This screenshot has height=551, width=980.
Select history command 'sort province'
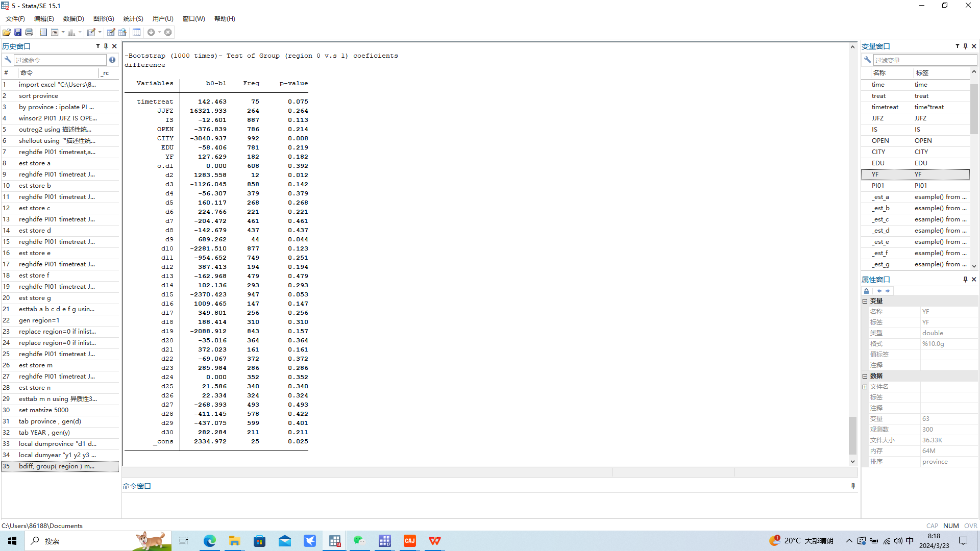(x=38, y=96)
